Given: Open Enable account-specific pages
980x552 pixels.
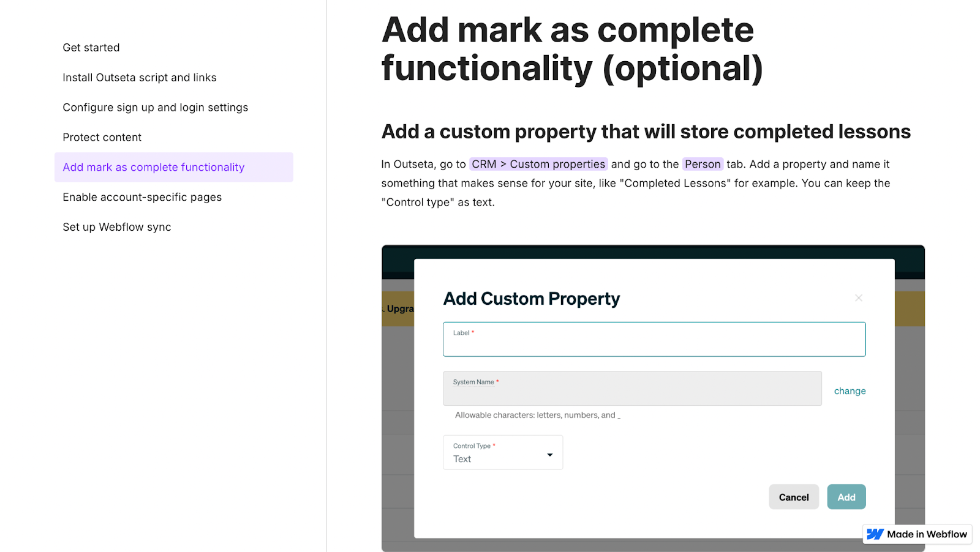Looking at the screenshot, I should (x=142, y=197).
